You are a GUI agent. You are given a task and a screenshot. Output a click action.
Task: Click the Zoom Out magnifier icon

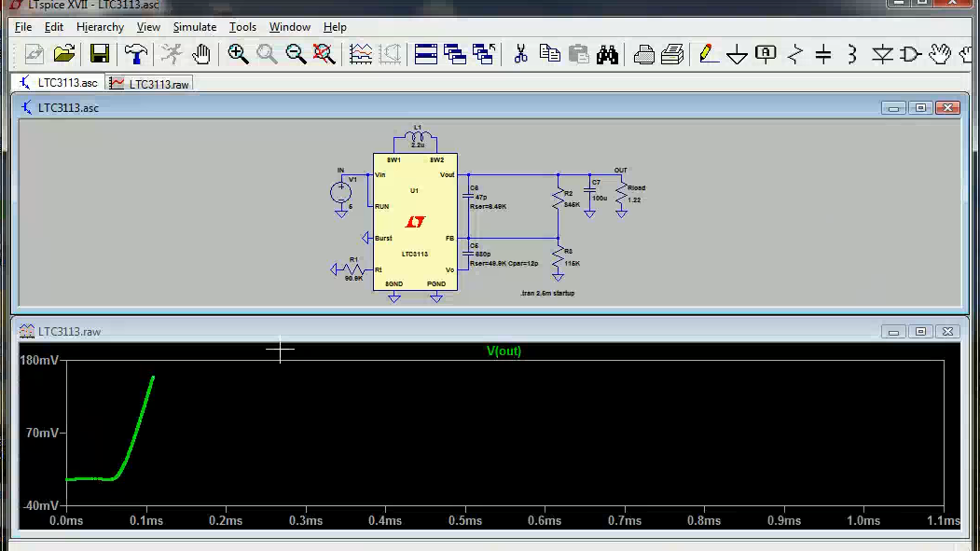click(296, 54)
